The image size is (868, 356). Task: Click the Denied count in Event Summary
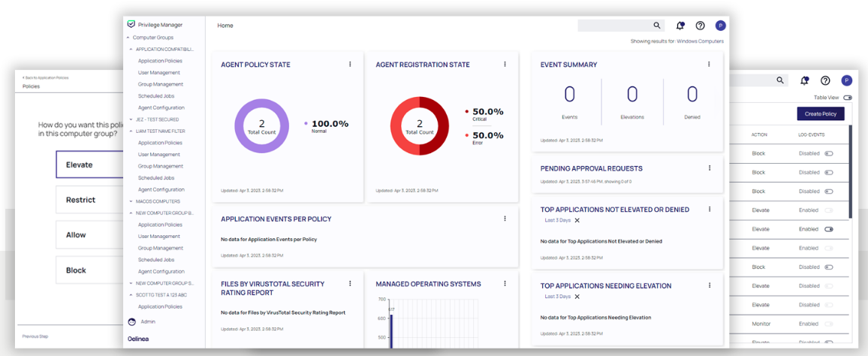[x=692, y=95]
